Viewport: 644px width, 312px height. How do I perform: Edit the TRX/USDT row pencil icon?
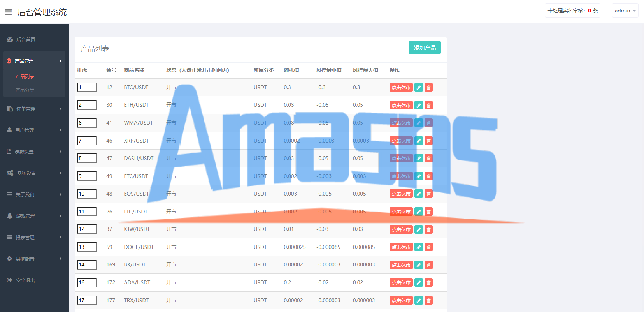(419, 300)
